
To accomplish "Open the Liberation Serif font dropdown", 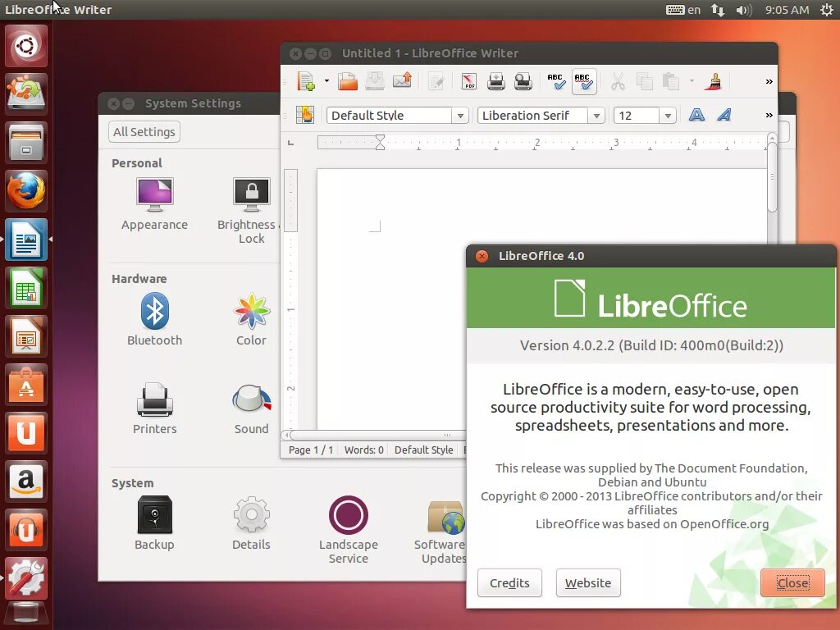I will point(596,116).
